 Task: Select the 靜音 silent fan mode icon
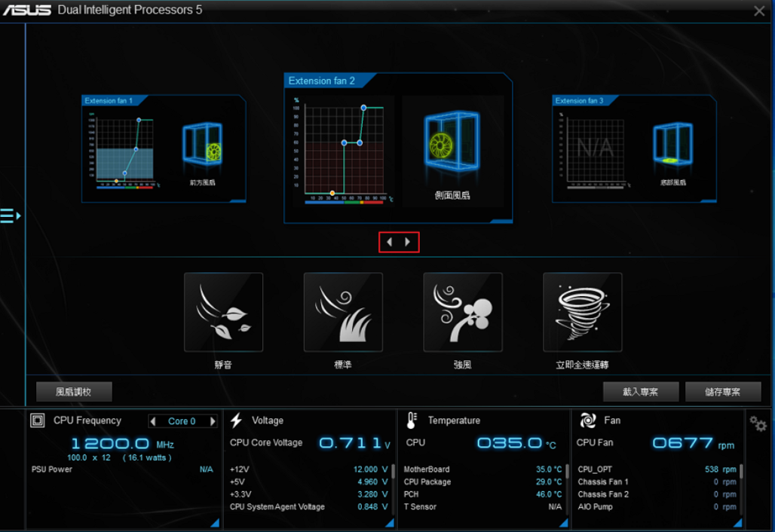coord(223,312)
